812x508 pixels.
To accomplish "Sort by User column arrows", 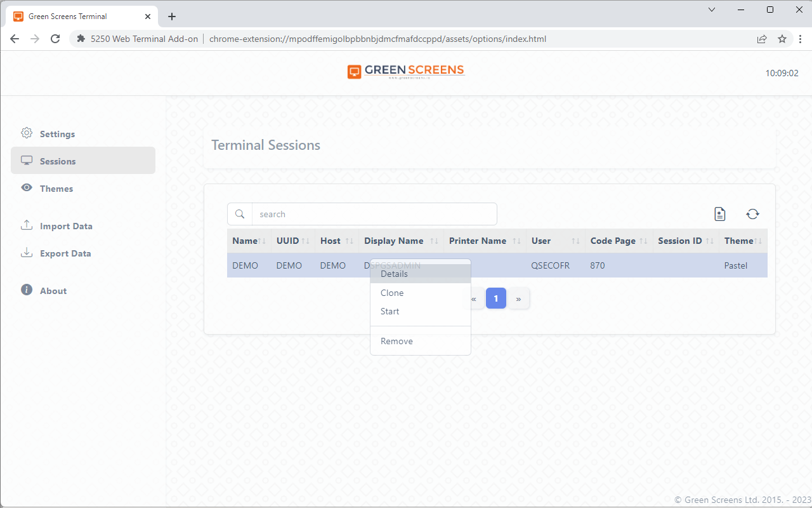I will [x=575, y=241].
